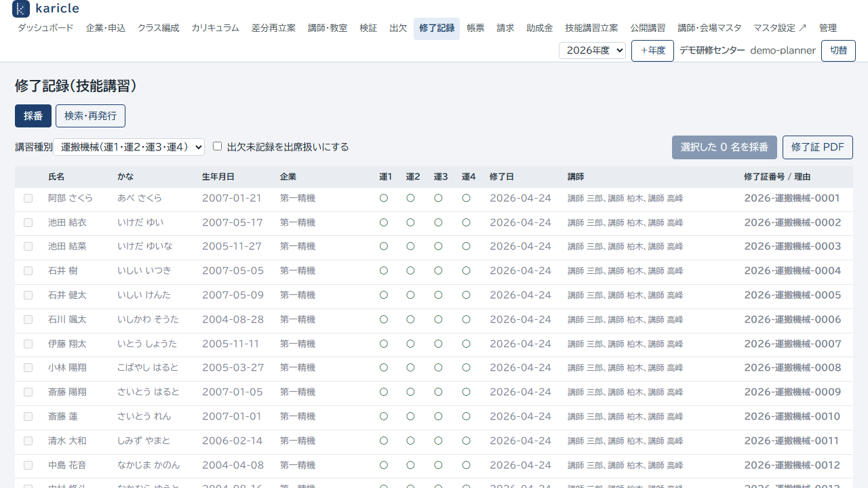This screenshot has width=868, height=488.
Task: Tick the checkbox for 池田 結衣
Action: click(x=28, y=223)
